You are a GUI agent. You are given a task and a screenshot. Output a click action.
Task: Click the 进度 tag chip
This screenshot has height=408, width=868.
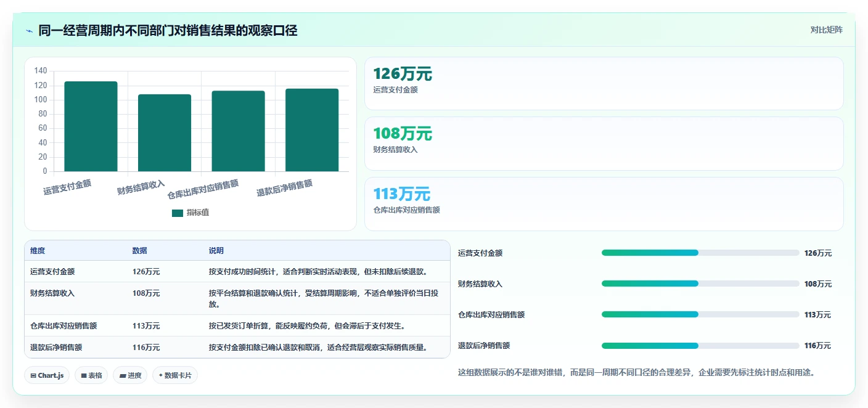pos(130,375)
